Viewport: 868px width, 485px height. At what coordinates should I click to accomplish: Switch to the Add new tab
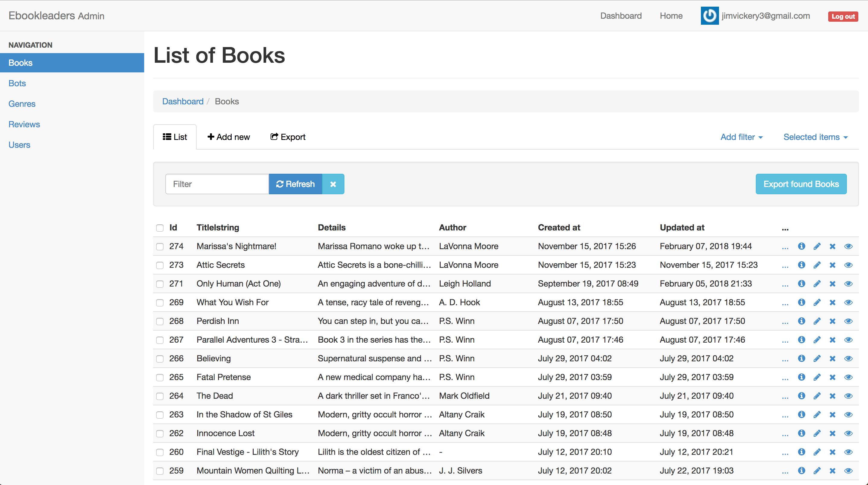pyautogui.click(x=228, y=137)
